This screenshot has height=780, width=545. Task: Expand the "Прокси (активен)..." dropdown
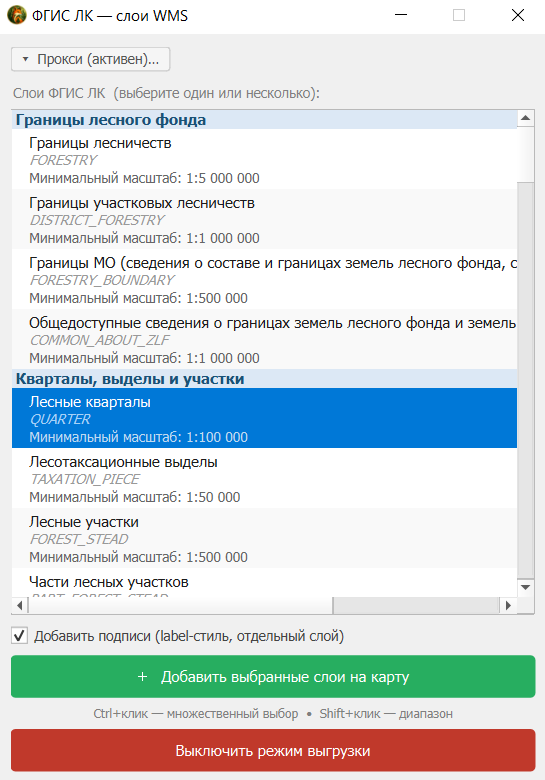pos(91,59)
